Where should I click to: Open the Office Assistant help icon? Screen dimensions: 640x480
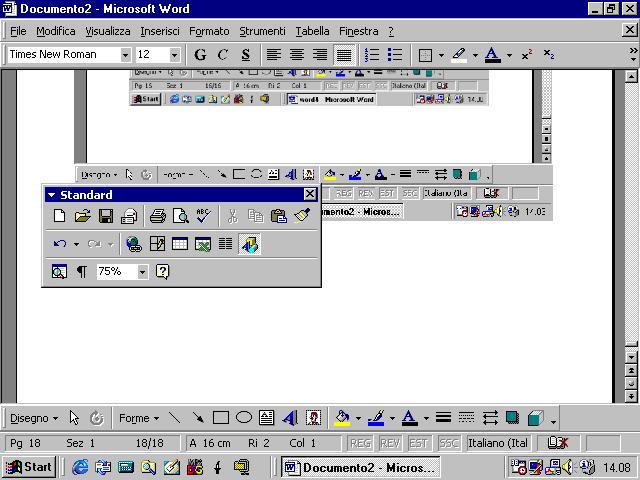click(x=162, y=271)
